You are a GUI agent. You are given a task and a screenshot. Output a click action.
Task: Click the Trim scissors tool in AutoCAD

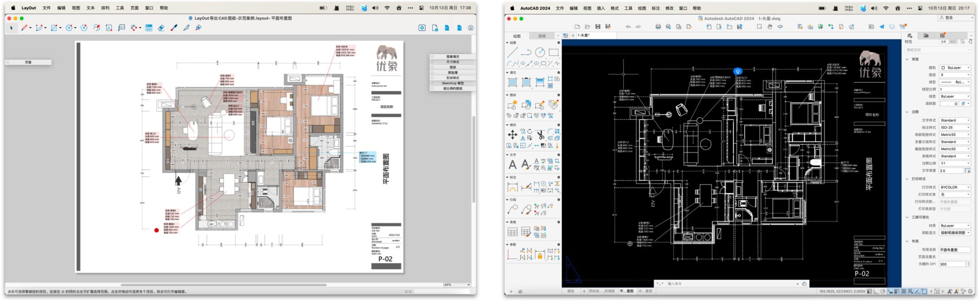[x=540, y=135]
